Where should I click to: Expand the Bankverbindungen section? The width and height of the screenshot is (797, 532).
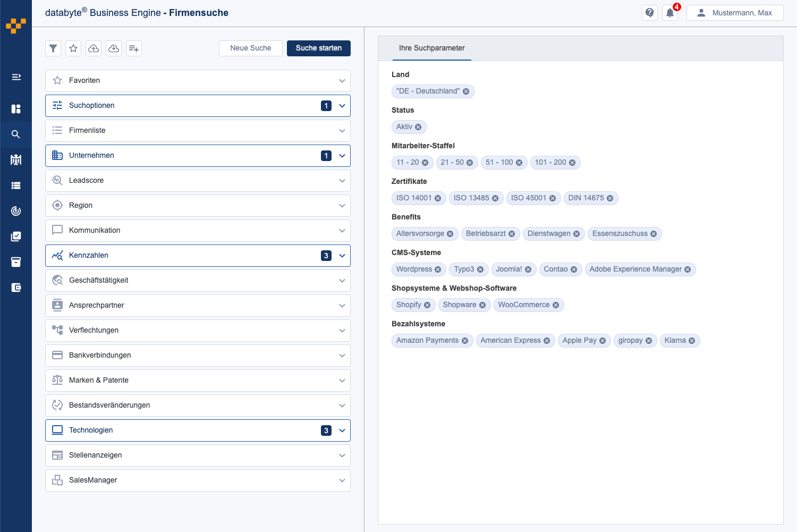[198, 356]
